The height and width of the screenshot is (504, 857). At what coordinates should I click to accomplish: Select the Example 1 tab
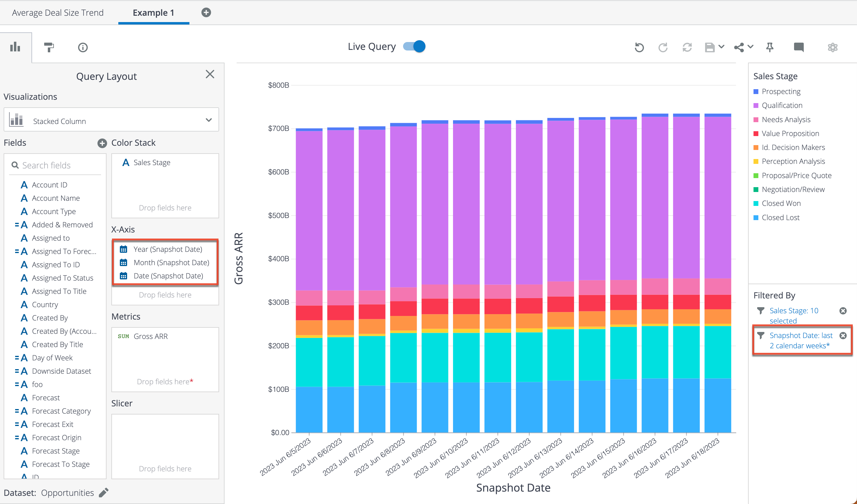pos(153,13)
